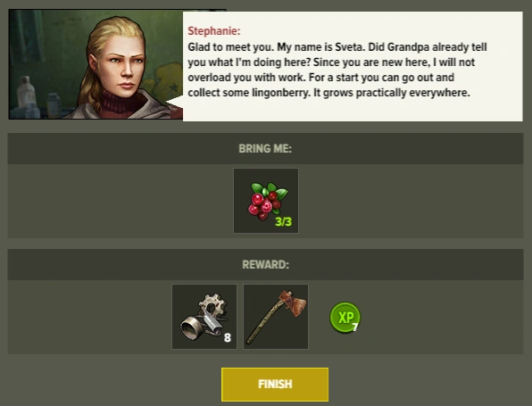
Task: Click the lingonberry item icon
Action: (x=266, y=201)
